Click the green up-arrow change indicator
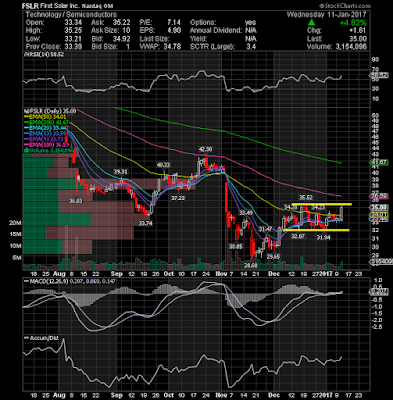 pyautogui.click(x=311, y=23)
